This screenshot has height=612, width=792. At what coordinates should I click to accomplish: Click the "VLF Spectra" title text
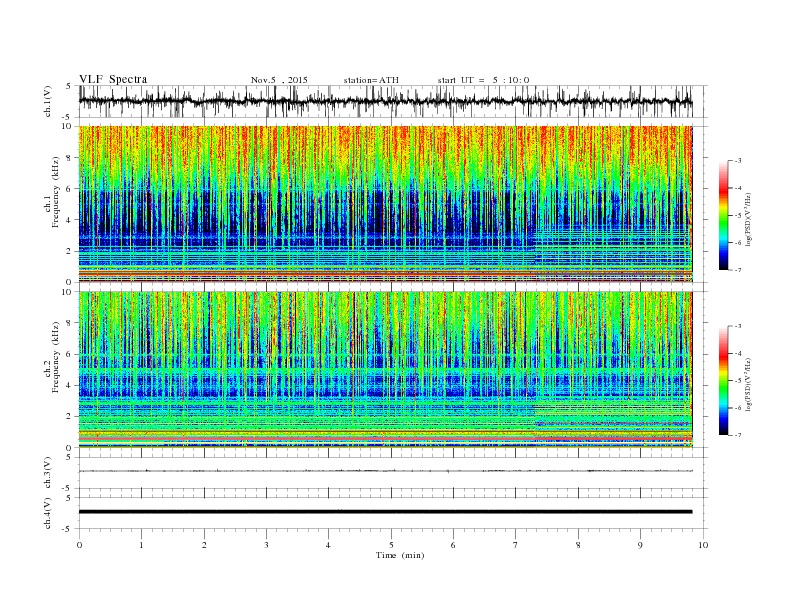[113, 79]
